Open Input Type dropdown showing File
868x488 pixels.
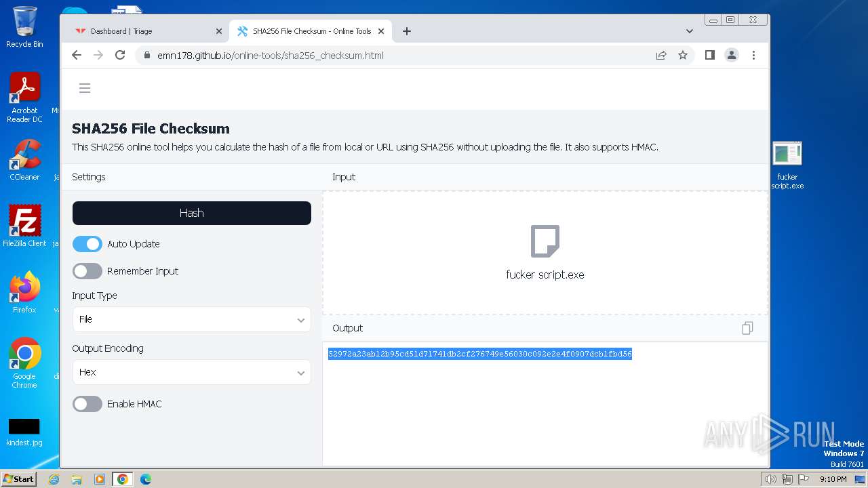point(192,319)
